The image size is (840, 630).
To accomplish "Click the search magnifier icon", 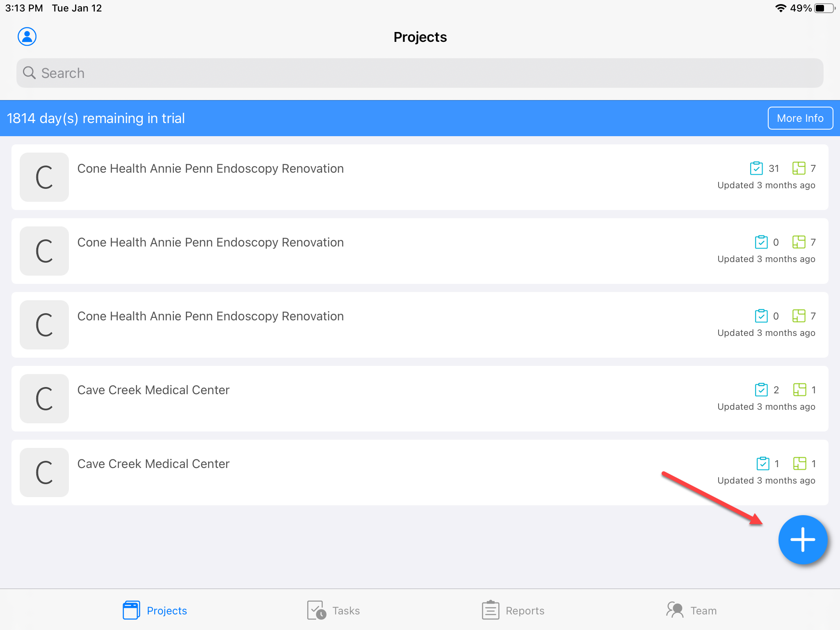I will (29, 73).
